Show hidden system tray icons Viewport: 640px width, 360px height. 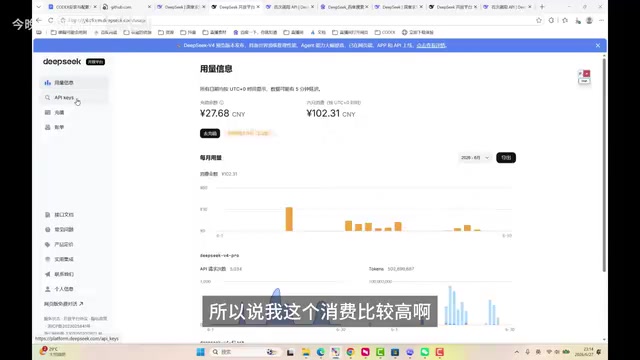tap(517, 352)
